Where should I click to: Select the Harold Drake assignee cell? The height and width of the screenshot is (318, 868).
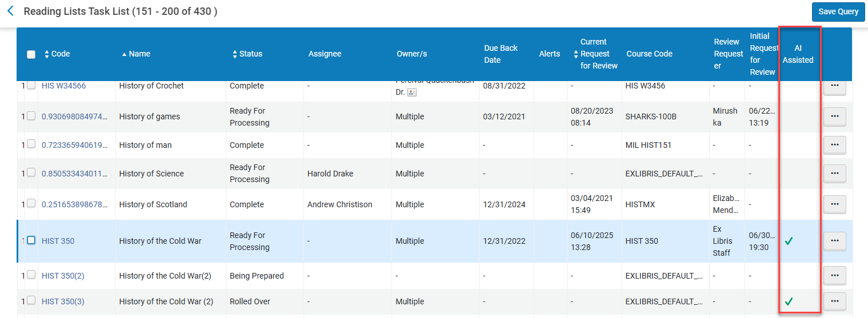tap(330, 174)
